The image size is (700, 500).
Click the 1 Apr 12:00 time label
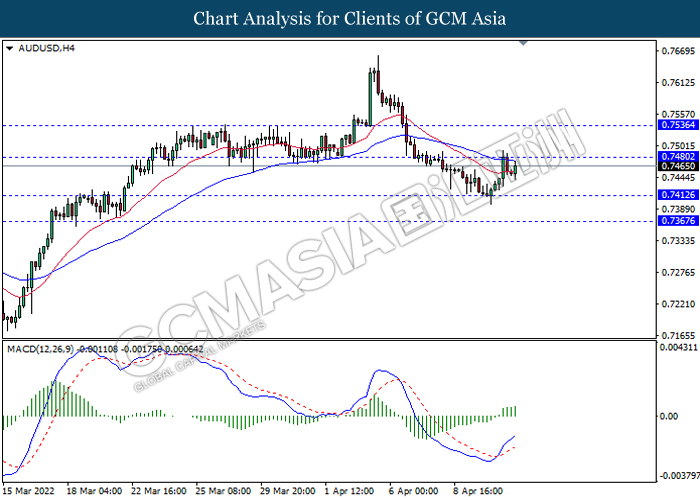[x=349, y=491]
